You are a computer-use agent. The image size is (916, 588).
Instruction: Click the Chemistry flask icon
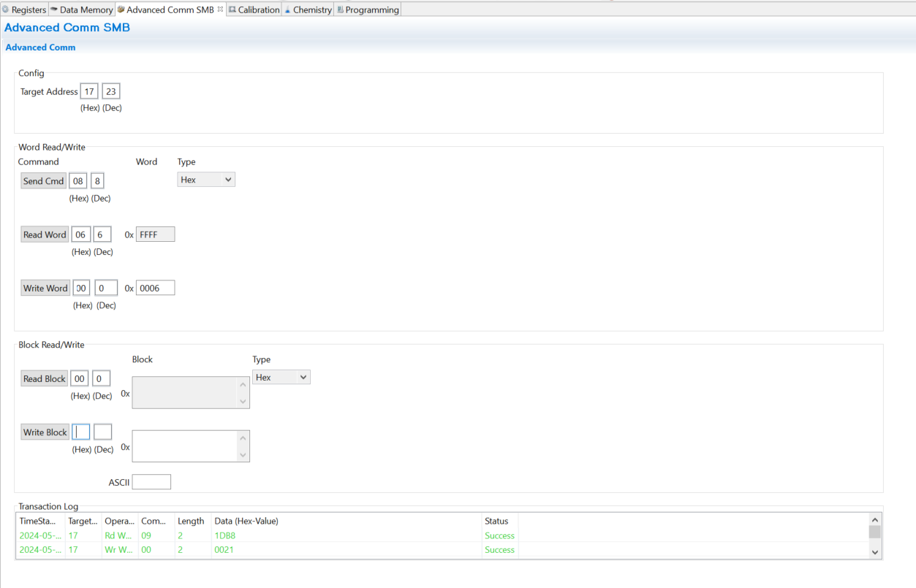[287, 9]
